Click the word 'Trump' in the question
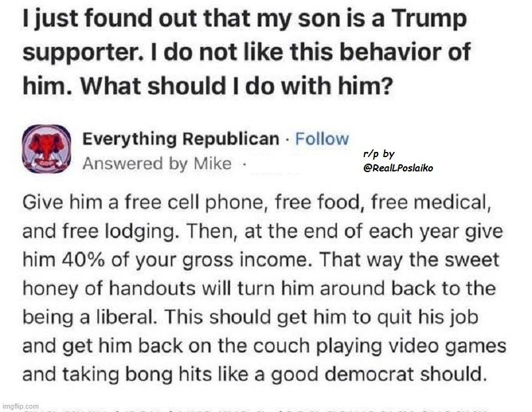The image size is (532, 412). point(433,18)
